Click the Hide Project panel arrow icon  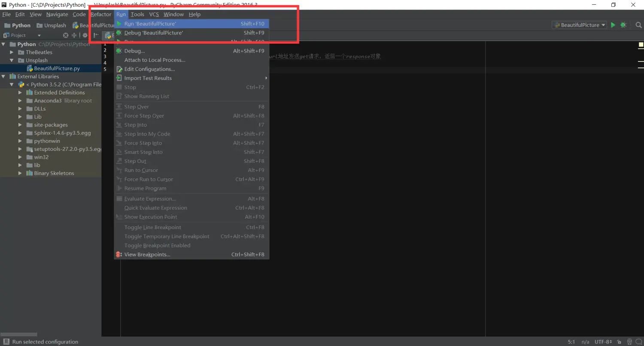tap(96, 35)
